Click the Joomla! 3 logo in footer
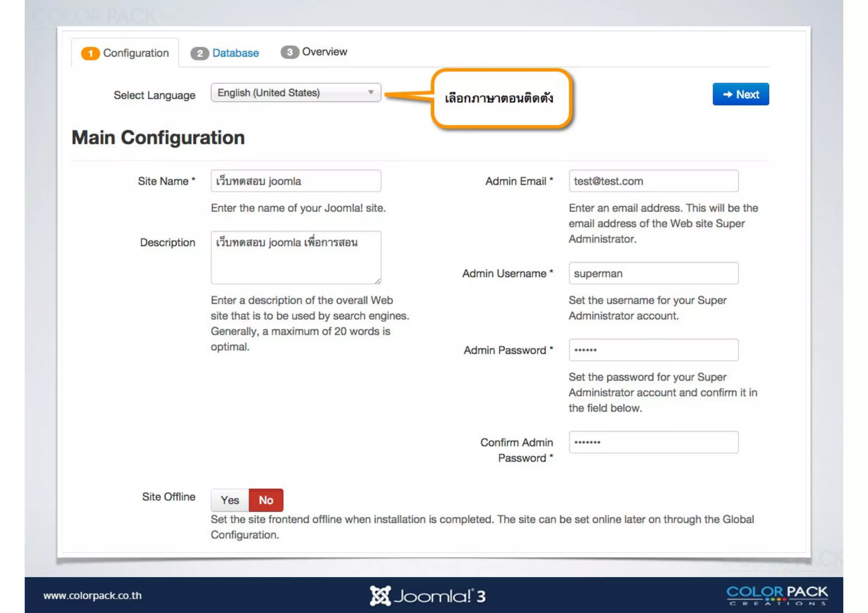Screen dimensions: 868x613 coord(427,596)
